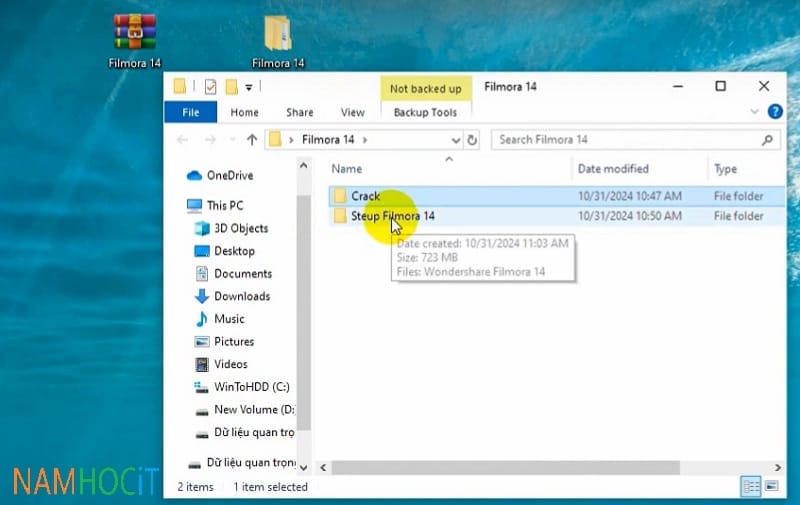Image resolution: width=800 pixels, height=505 pixels.
Task: Switch to the Share ribbon tab
Action: coord(299,112)
